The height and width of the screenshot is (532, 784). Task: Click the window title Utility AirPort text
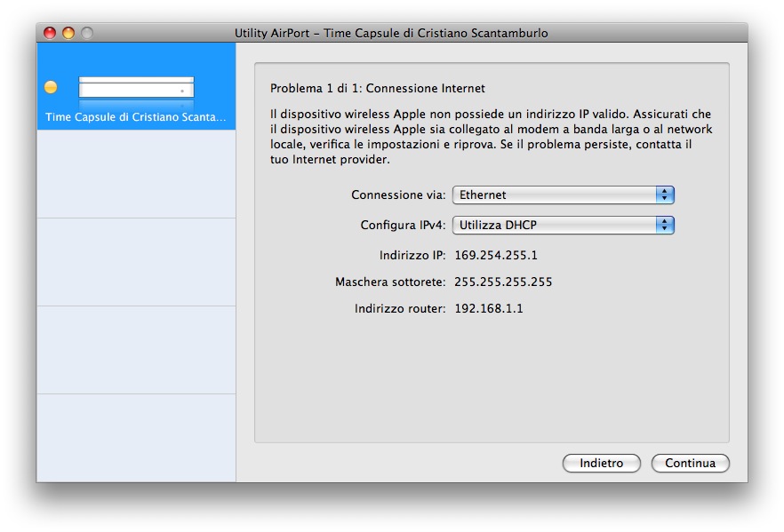click(391, 33)
